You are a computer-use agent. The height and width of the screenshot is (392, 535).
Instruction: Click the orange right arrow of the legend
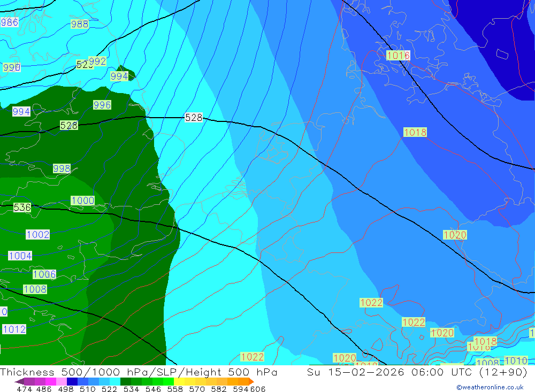[251, 382]
